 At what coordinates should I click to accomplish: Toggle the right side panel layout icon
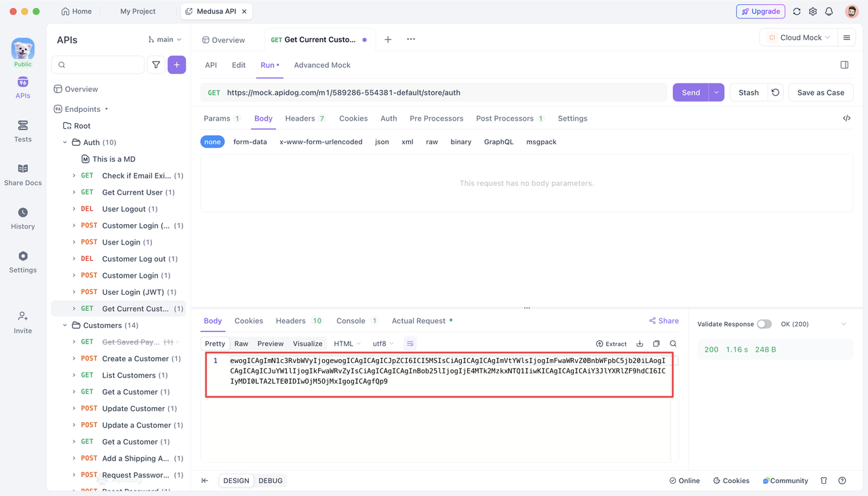coord(844,65)
